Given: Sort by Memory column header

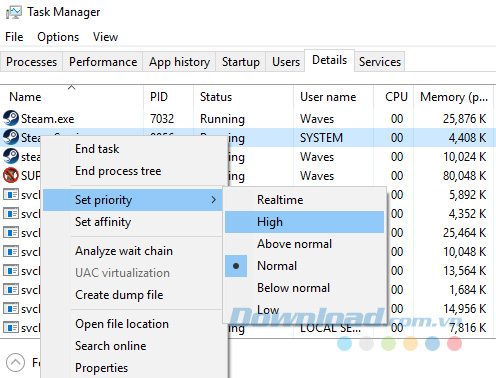Looking at the screenshot, I should (453, 97).
